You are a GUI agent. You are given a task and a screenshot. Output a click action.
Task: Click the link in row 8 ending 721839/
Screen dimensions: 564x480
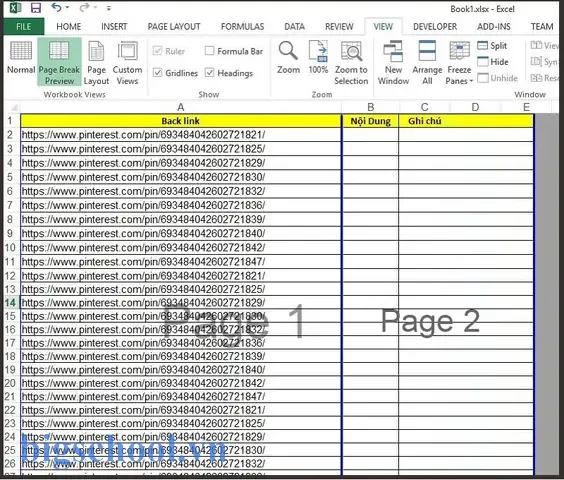click(x=143, y=219)
